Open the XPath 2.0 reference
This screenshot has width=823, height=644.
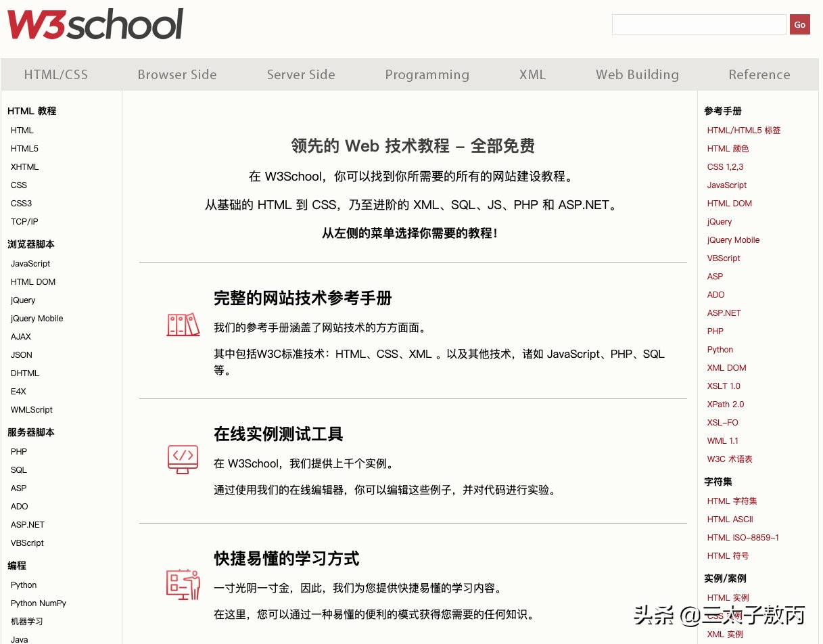(x=725, y=404)
